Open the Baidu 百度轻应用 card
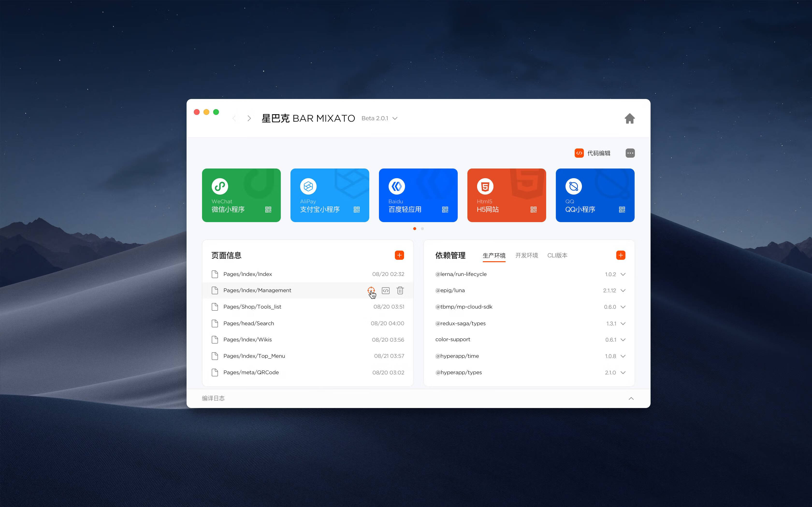Viewport: 812px width, 507px height. click(x=418, y=195)
